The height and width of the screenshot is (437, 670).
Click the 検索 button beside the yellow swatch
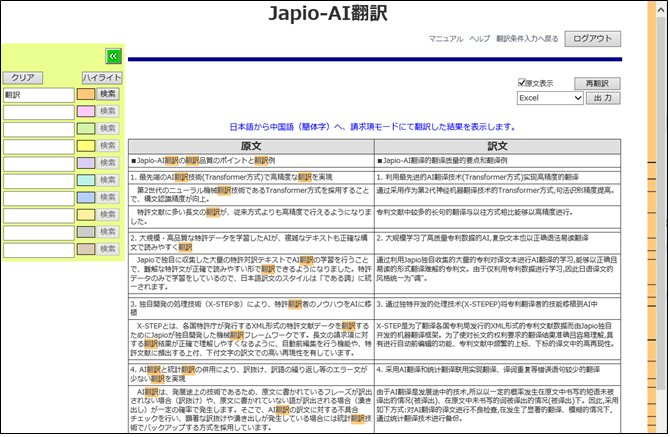pos(108,146)
